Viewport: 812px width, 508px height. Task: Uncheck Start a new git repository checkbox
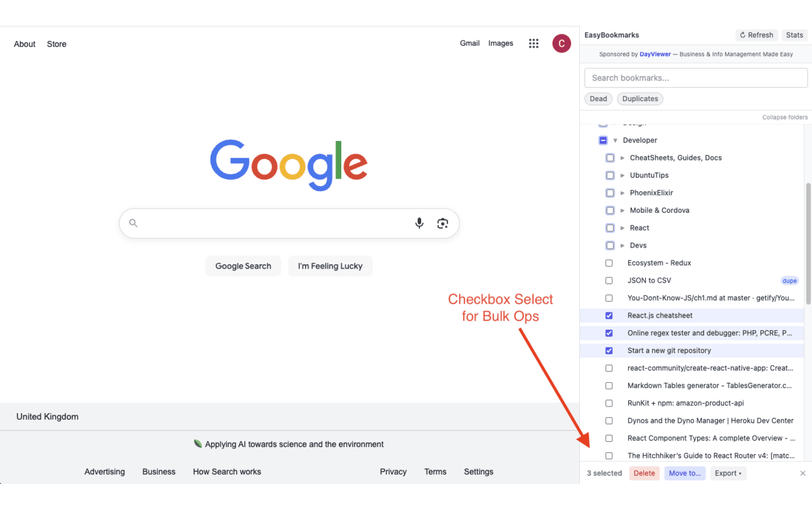(x=609, y=351)
